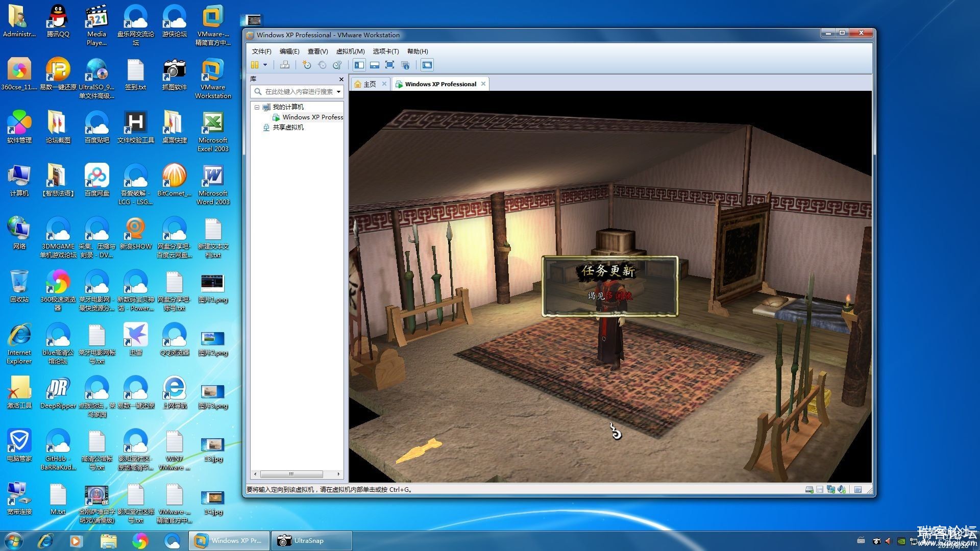The image size is (980, 551).
Task: Open 腾讯QQ desktop icon
Action: pyautogui.click(x=58, y=21)
